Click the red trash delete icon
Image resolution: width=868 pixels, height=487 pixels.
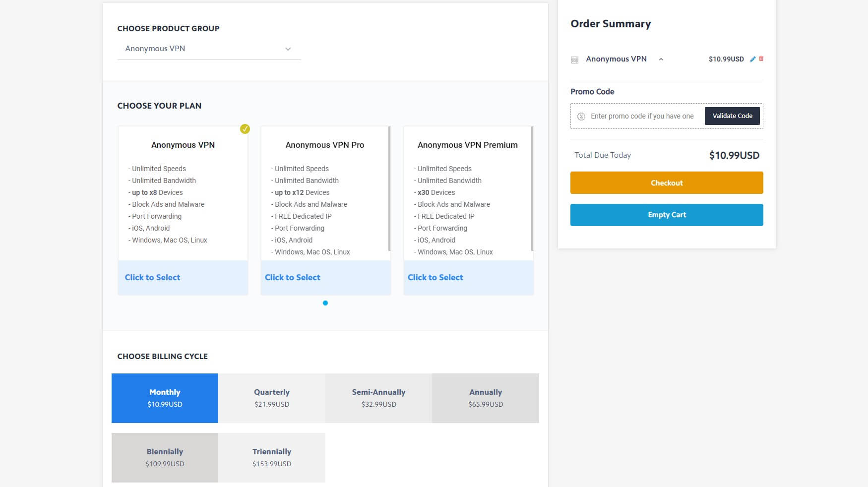[761, 59]
